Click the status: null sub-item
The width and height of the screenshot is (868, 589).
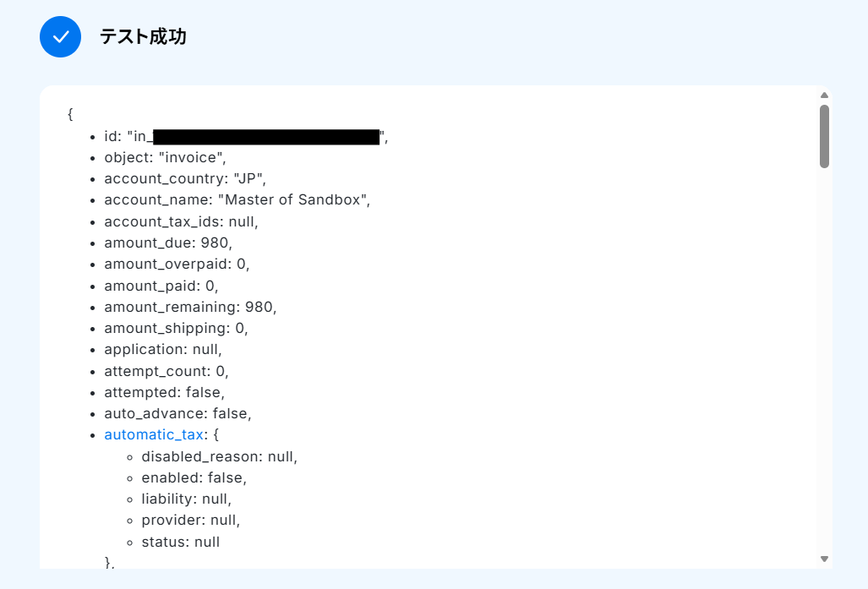tap(181, 542)
